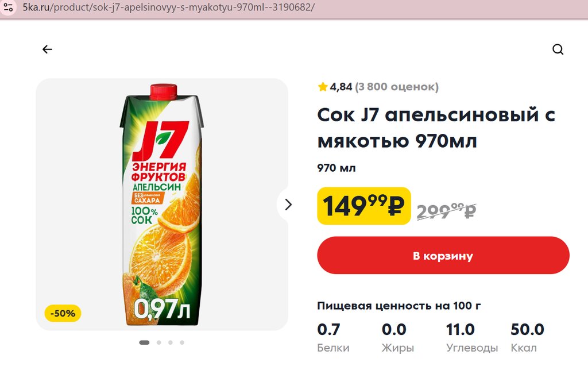Screen dimensions: 588x366
Task: Click the crossed-out 299.99 ₽ old price
Action: (446, 211)
